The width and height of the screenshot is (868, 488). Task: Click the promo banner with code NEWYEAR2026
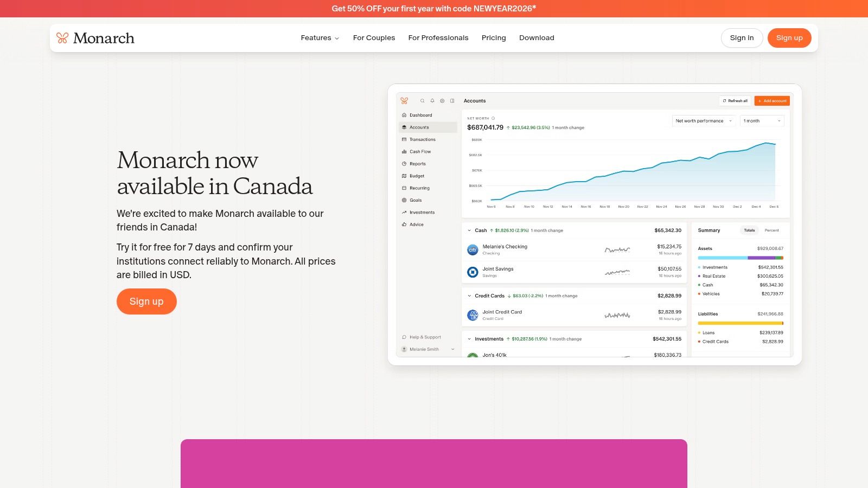[434, 9]
